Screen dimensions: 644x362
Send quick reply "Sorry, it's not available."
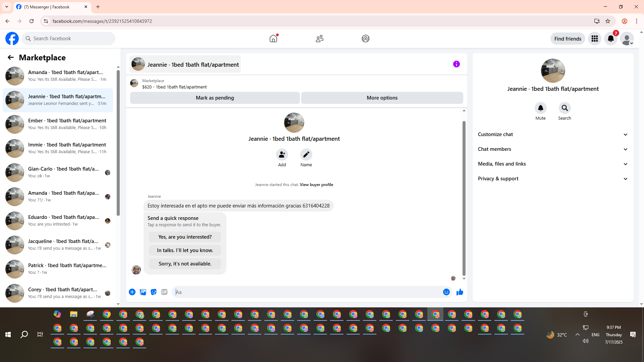[185, 264]
